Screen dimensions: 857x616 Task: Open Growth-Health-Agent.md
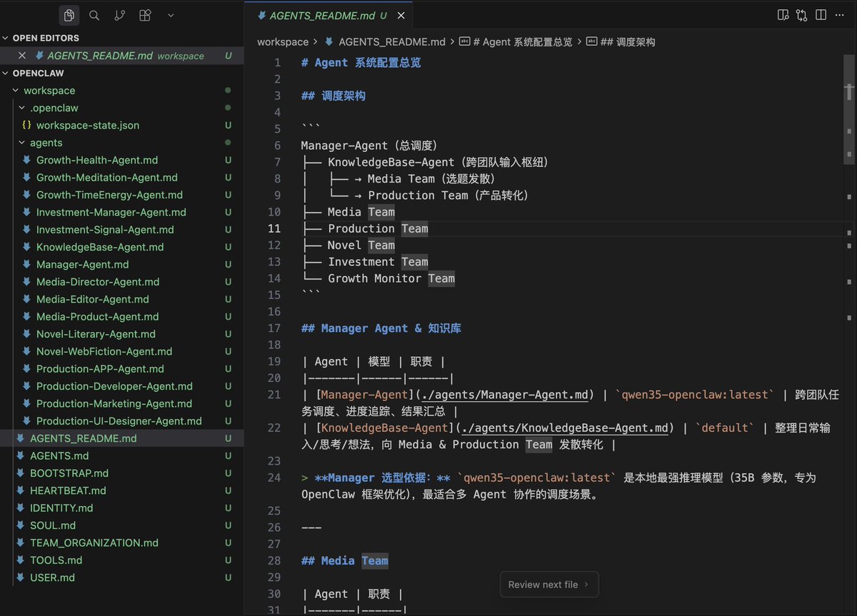(97, 160)
